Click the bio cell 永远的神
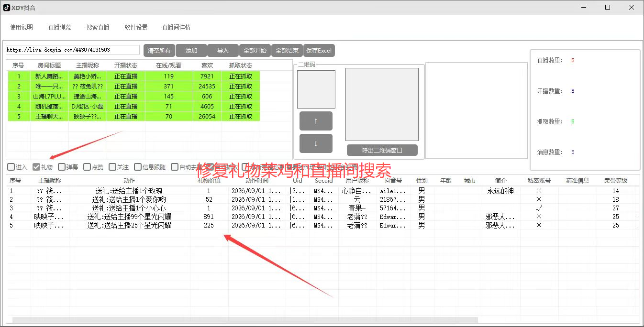The height and width of the screenshot is (327, 644). click(500, 191)
